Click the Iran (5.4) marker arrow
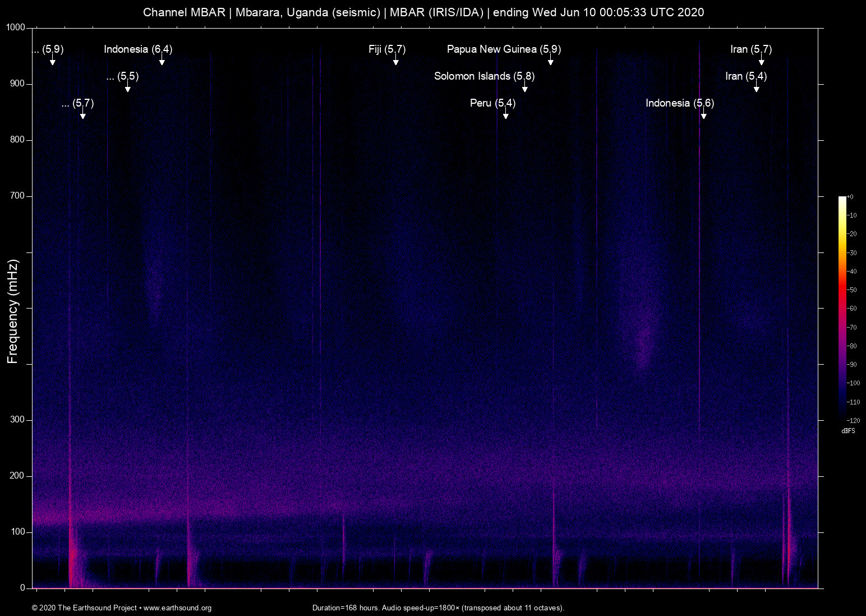 pos(757,87)
